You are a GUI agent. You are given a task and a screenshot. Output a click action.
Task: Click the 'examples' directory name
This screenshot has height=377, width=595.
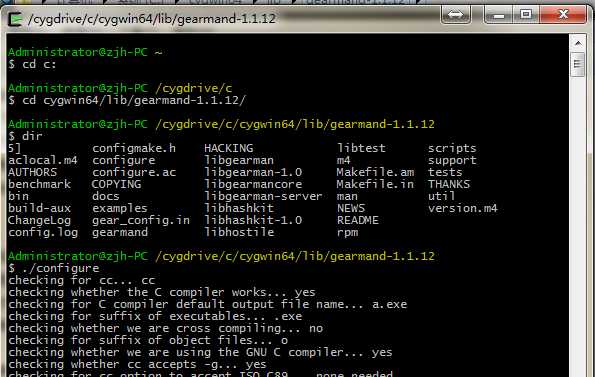[120, 208]
